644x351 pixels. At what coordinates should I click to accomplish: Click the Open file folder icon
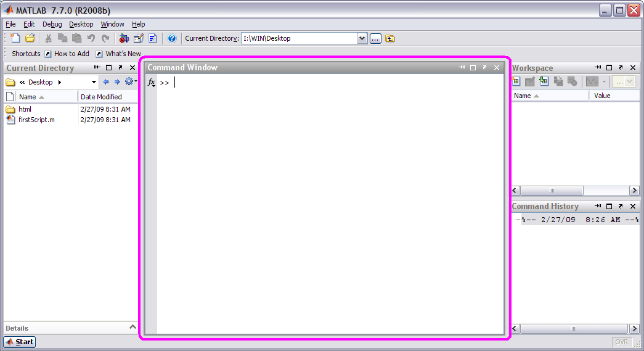(30, 38)
